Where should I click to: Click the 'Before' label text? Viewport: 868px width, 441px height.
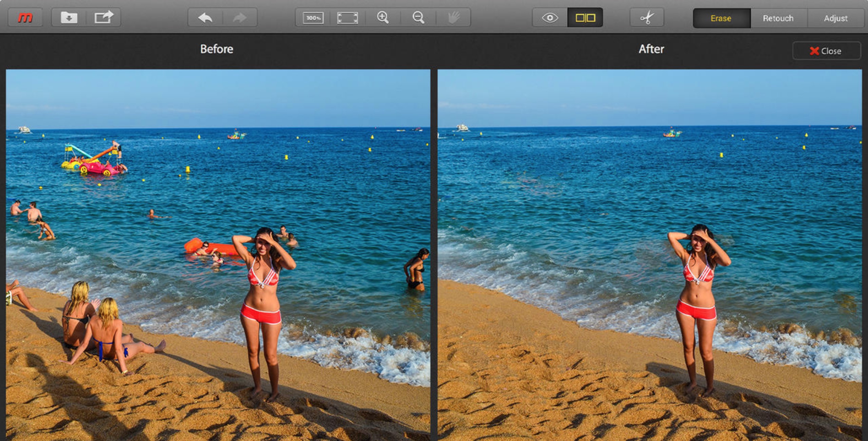[217, 49]
